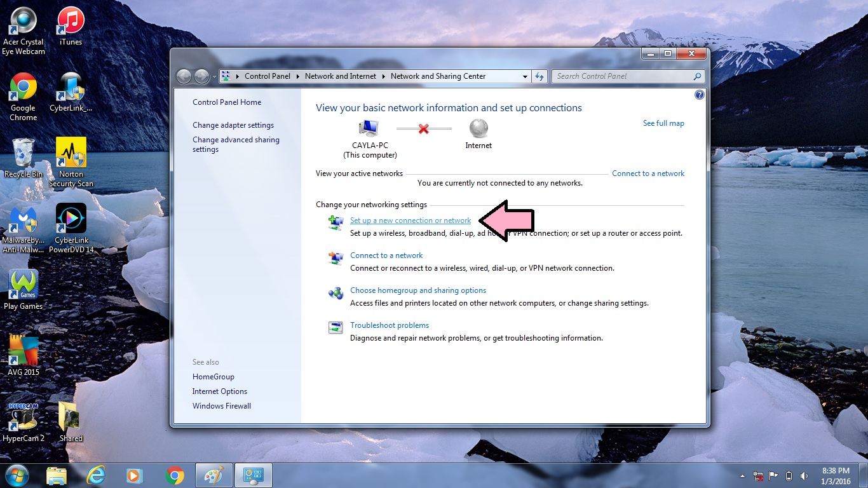Click the Show desktop strip beside the clock
The height and width of the screenshot is (488, 868).
click(863, 476)
